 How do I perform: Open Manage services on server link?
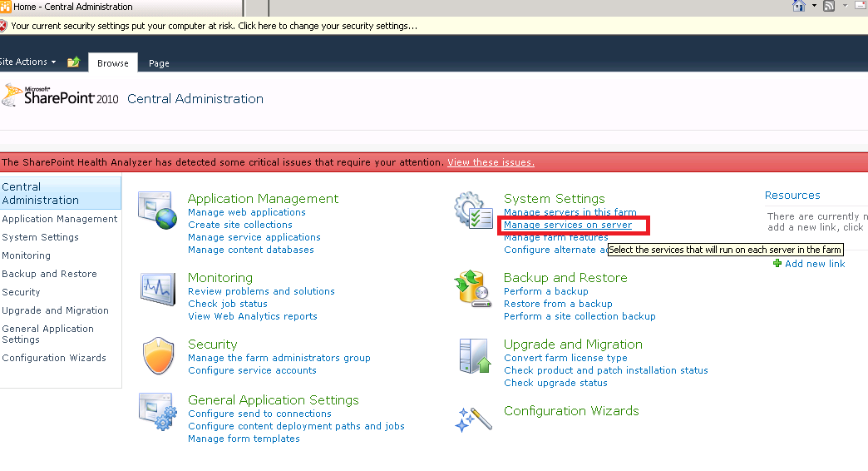[x=567, y=225]
